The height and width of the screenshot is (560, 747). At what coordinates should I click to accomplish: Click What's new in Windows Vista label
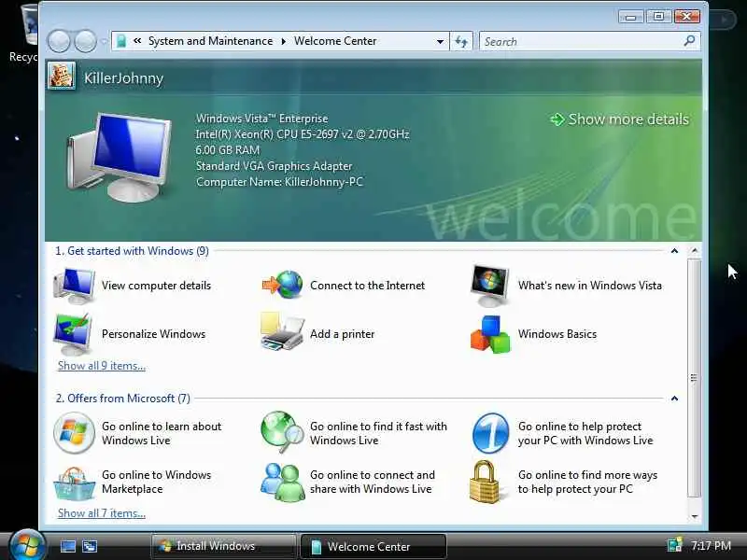(x=590, y=286)
